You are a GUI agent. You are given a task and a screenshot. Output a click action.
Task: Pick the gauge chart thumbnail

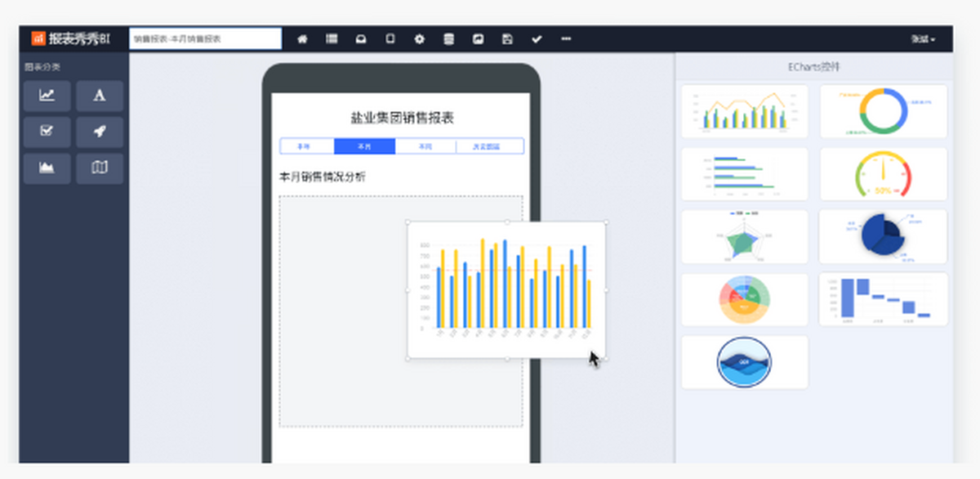pyautogui.click(x=883, y=174)
